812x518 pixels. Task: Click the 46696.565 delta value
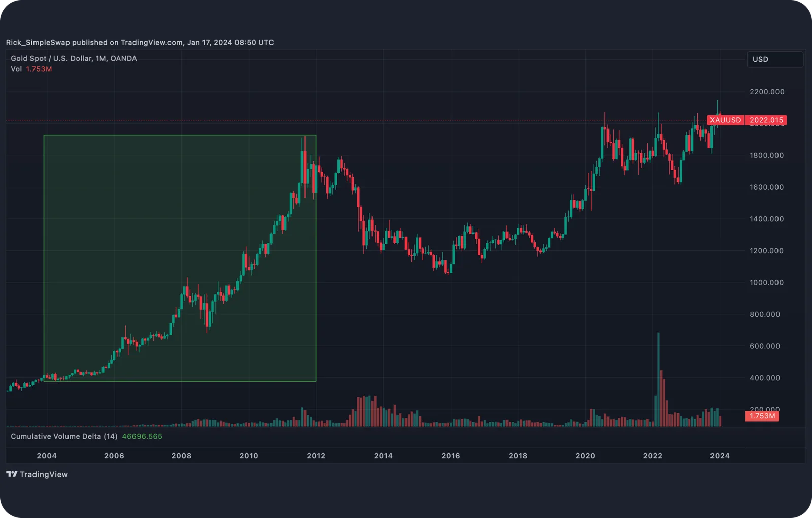[142, 436]
